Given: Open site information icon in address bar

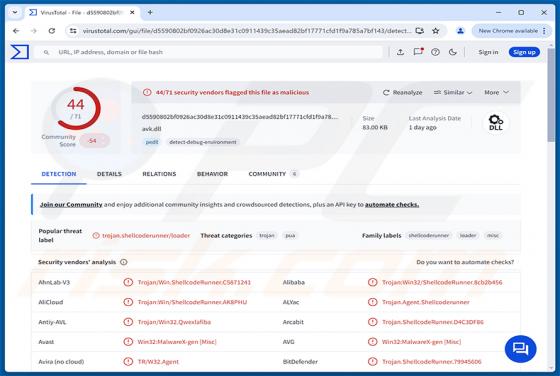Looking at the screenshot, I should click(73, 31).
